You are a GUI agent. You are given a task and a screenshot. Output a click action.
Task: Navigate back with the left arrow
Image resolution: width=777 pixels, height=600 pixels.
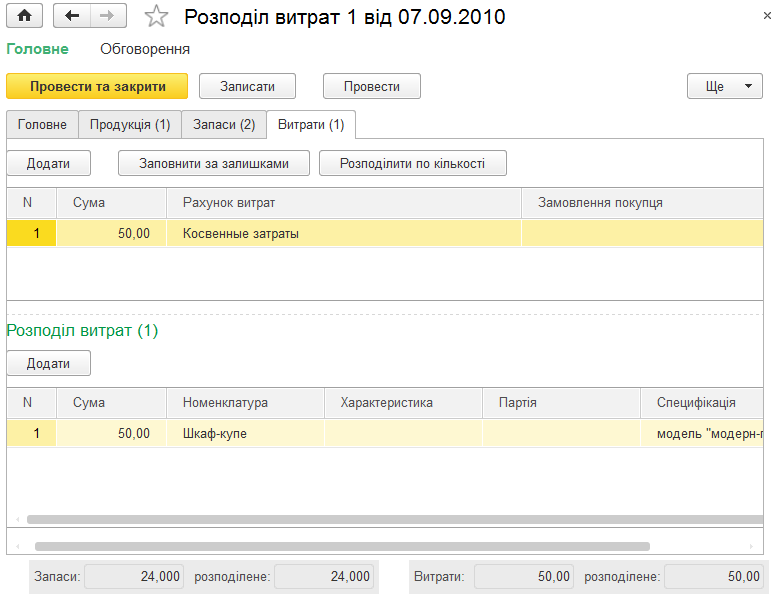click(72, 16)
